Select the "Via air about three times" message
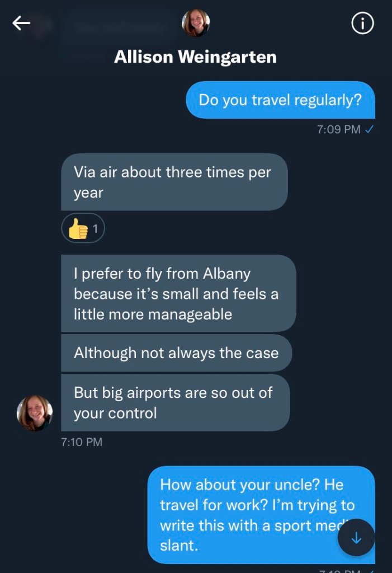This screenshot has height=573, width=392. (x=174, y=182)
